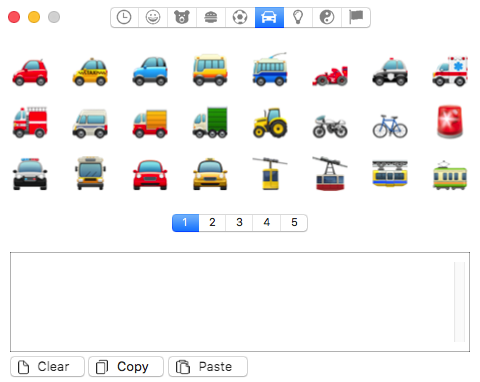The height and width of the screenshot is (382, 480).
Task: Click the Paste button
Action: pos(208,367)
